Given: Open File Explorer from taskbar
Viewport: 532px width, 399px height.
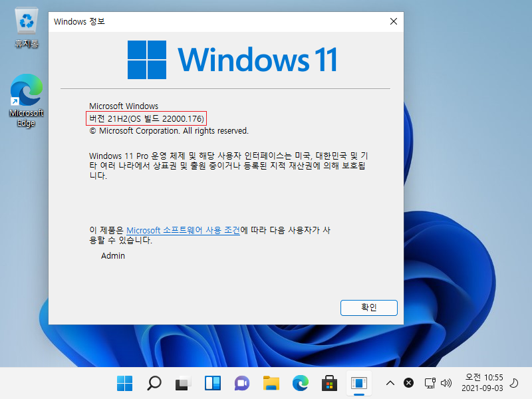Looking at the screenshot, I should (x=271, y=384).
